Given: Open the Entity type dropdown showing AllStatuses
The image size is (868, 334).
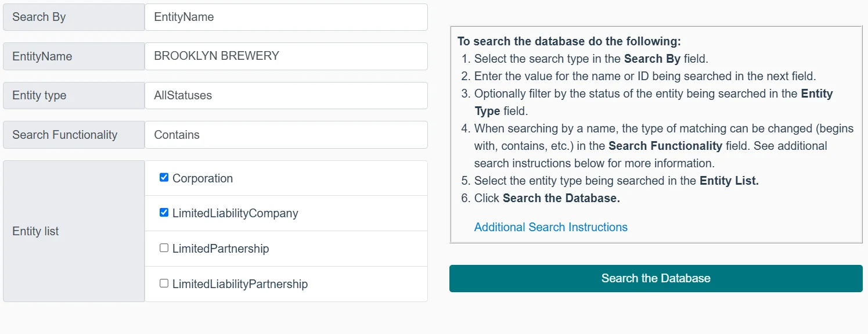Looking at the screenshot, I should click(286, 95).
